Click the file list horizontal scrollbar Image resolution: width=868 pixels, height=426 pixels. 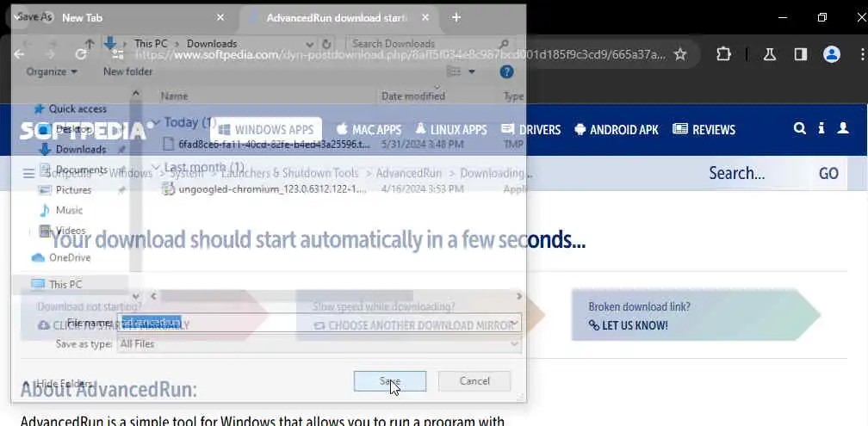tap(286, 296)
